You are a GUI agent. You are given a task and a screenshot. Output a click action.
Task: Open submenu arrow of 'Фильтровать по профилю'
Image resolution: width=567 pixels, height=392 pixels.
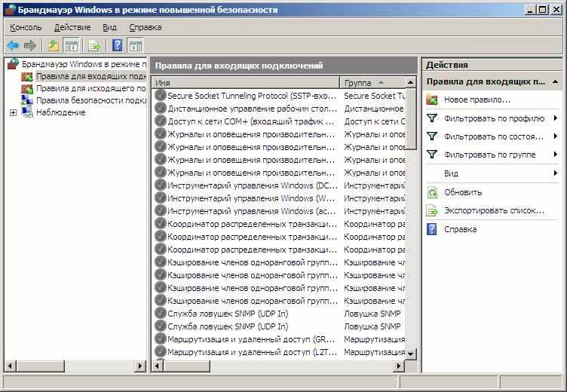[x=556, y=118]
